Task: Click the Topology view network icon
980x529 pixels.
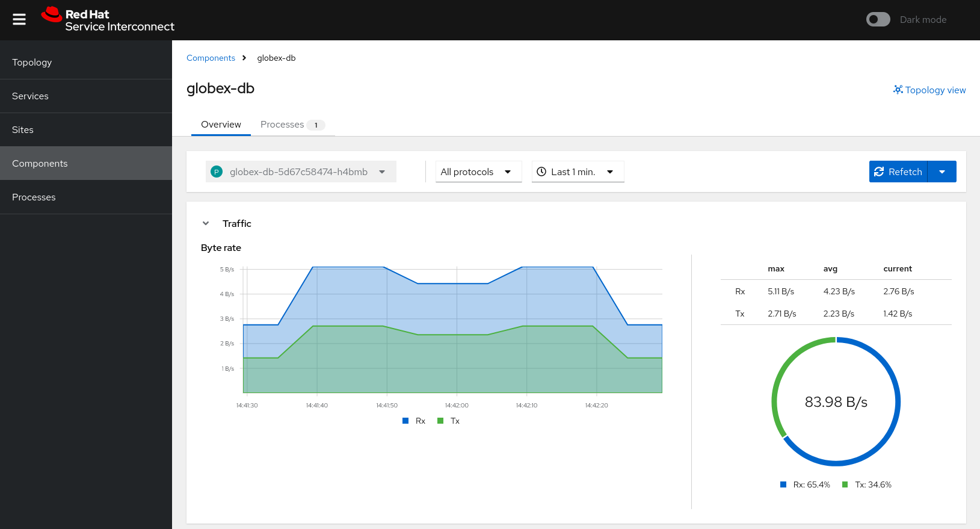Action: click(x=898, y=90)
